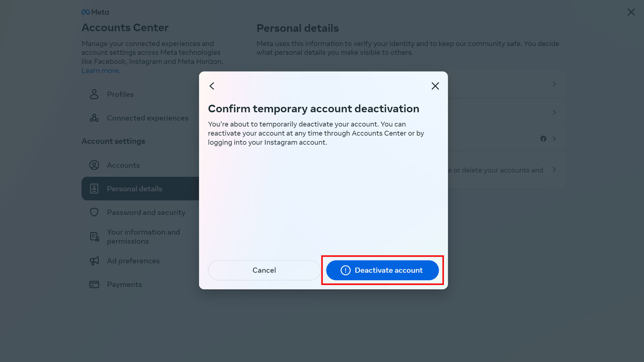Cancel the account deactivation
Screen dimensions: 644x362
coord(264,270)
